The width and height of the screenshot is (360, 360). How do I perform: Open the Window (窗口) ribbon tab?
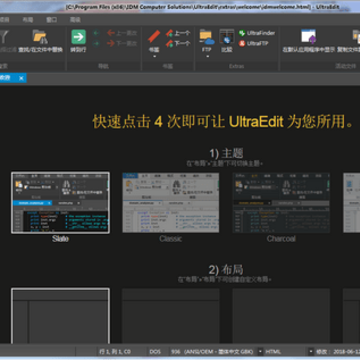coord(51,20)
